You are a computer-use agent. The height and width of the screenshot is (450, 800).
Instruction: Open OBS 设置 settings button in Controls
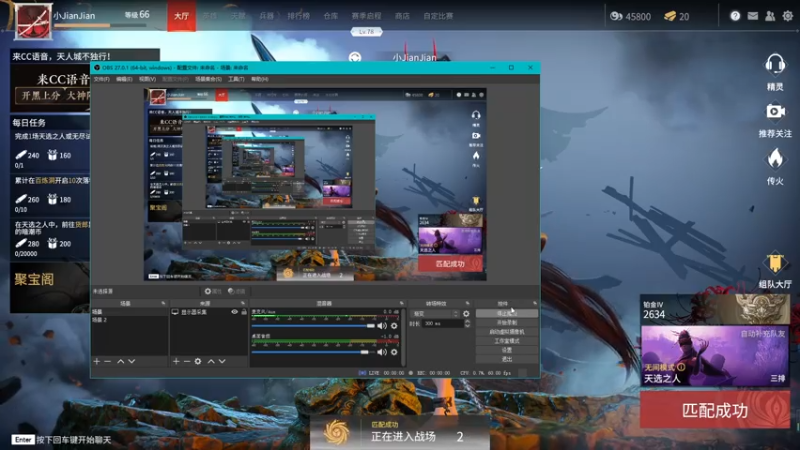point(507,350)
